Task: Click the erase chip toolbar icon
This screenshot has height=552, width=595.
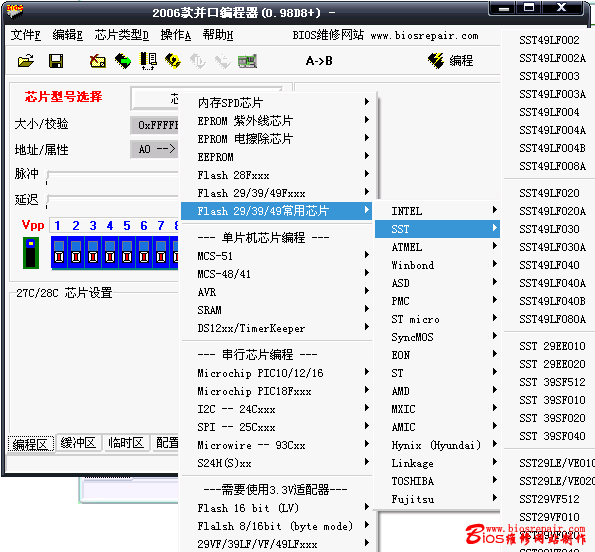Action: tap(98, 61)
